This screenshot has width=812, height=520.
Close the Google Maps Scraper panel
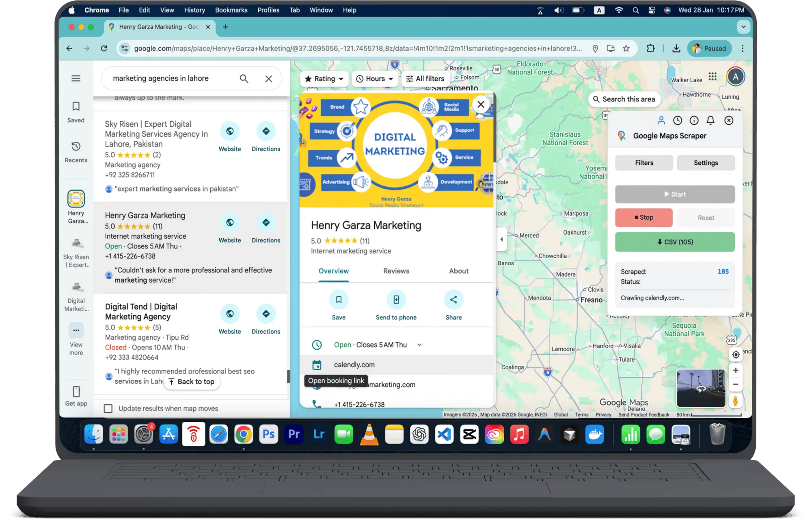click(x=729, y=121)
